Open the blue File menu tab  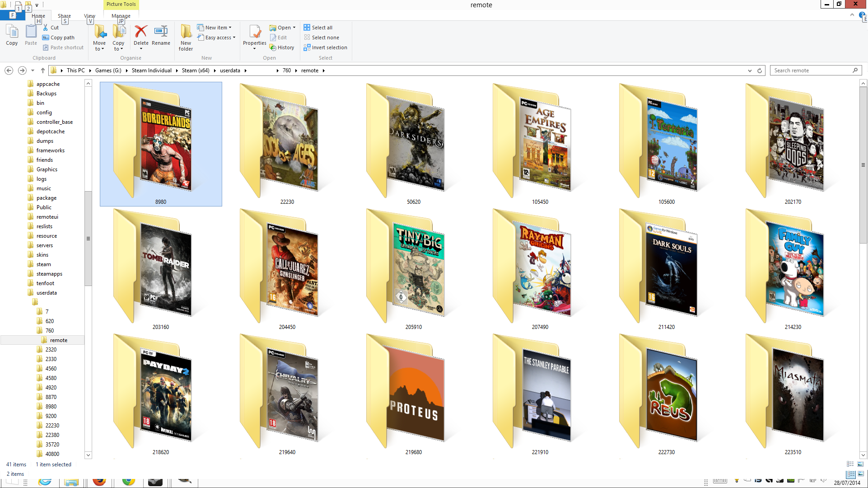tap(13, 15)
